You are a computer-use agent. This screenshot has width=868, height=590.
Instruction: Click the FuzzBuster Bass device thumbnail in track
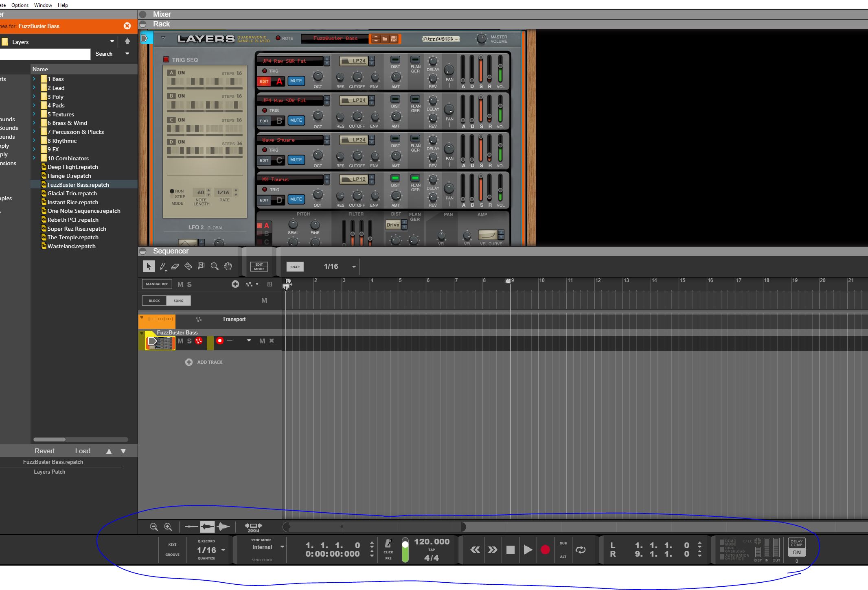click(160, 343)
